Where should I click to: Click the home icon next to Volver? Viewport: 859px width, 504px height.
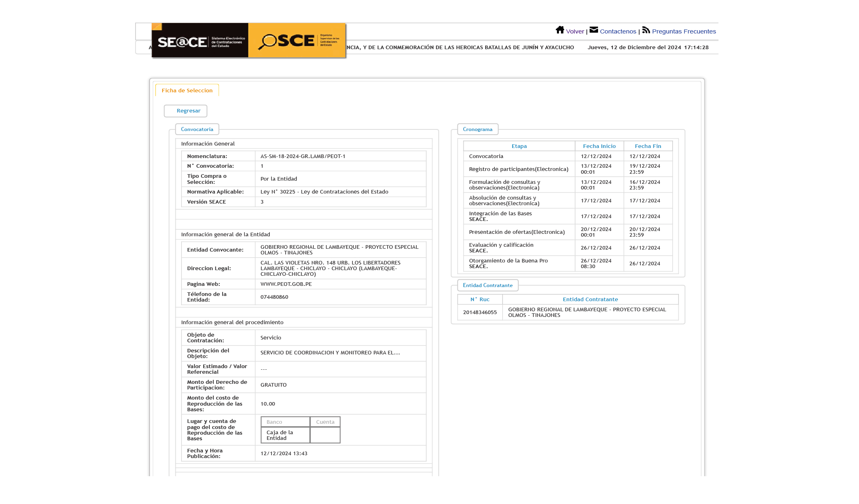[x=560, y=30]
